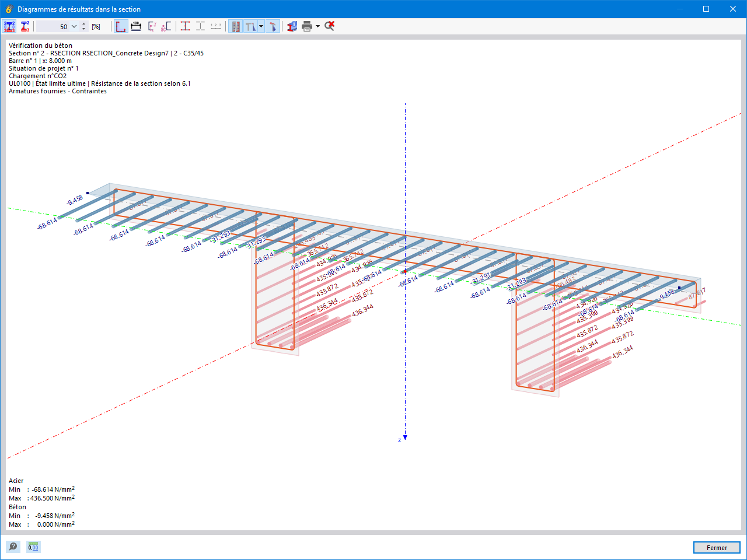Screen dimensions: 747x560
Task: Click the z axis label in the diagram
Action: pyautogui.click(x=399, y=440)
